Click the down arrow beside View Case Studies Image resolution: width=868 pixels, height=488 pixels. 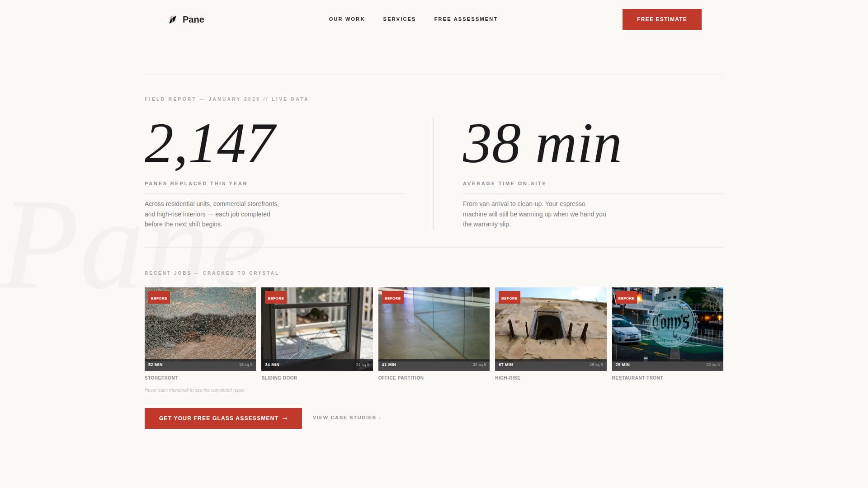(380, 418)
